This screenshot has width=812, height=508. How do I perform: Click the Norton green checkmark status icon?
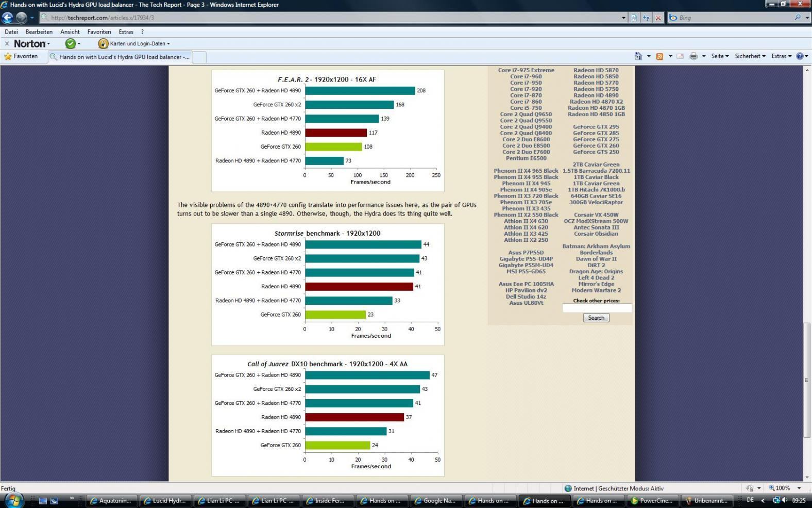tap(71, 44)
